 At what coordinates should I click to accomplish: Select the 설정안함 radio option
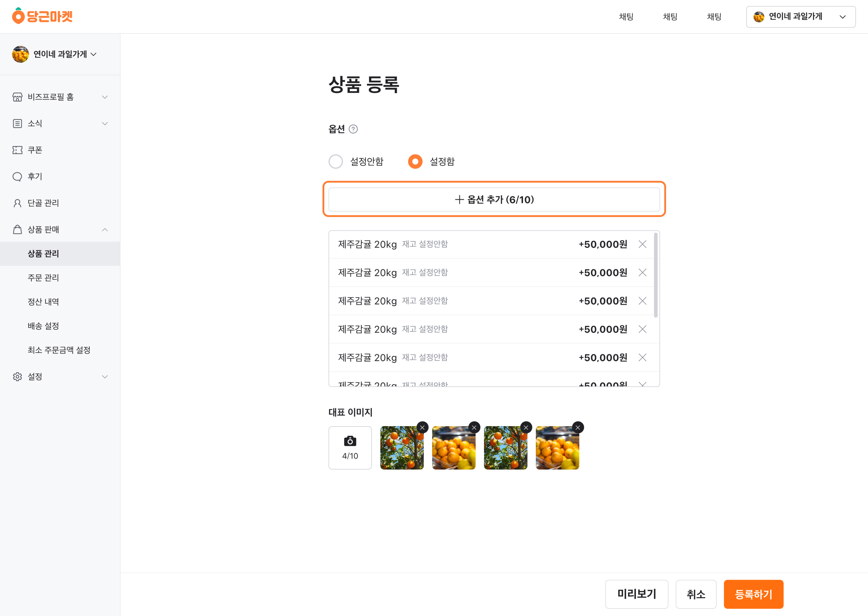336,162
